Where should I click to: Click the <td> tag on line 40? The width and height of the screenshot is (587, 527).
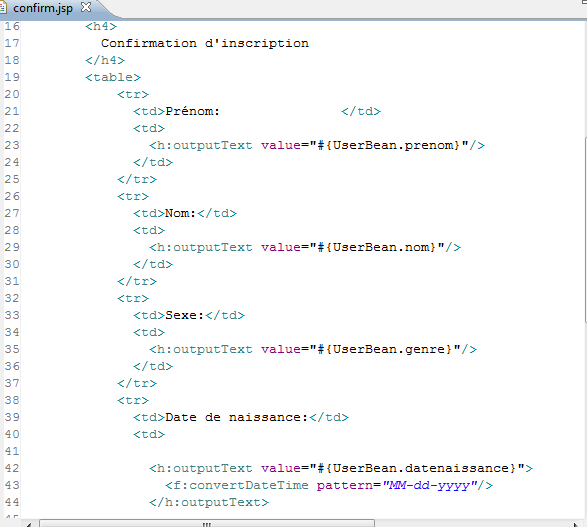tap(149, 435)
